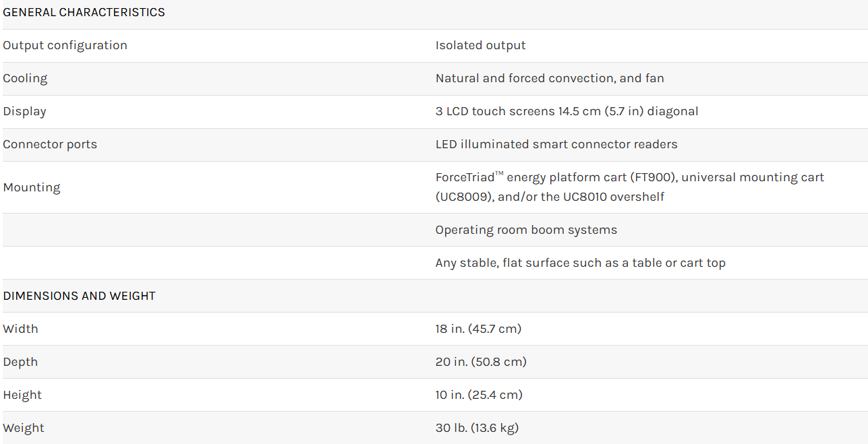This screenshot has width=868, height=444.
Task: Click the 10 in. (25.4 cm) height value
Action: coord(479,395)
